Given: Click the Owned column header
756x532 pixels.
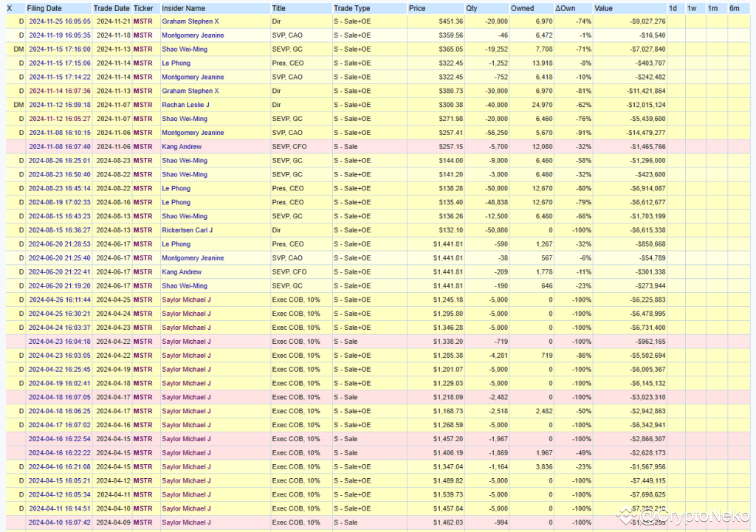Looking at the screenshot, I should [x=523, y=8].
